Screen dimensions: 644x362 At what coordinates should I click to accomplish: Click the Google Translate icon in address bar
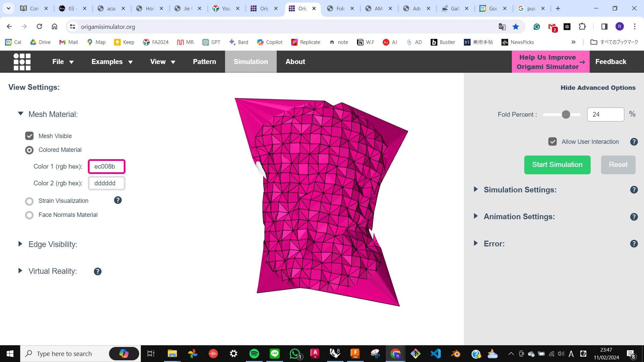point(502,26)
